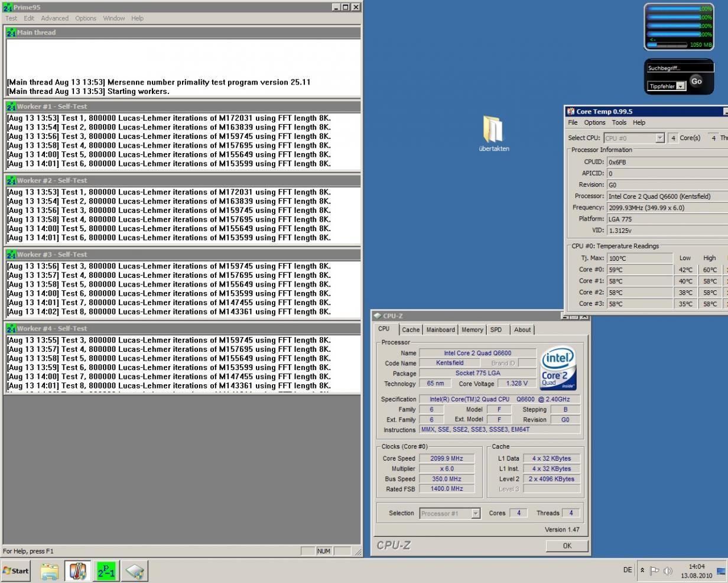Select the CPU tab in CPU-Z
This screenshot has width=728, height=583.
tap(384, 329)
